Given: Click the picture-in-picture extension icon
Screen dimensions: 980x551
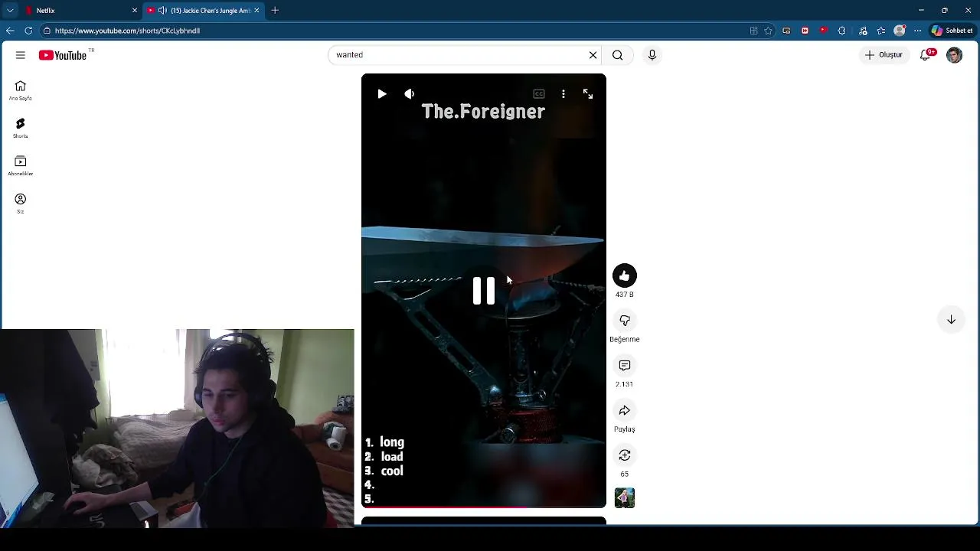Looking at the screenshot, I should click(x=786, y=31).
